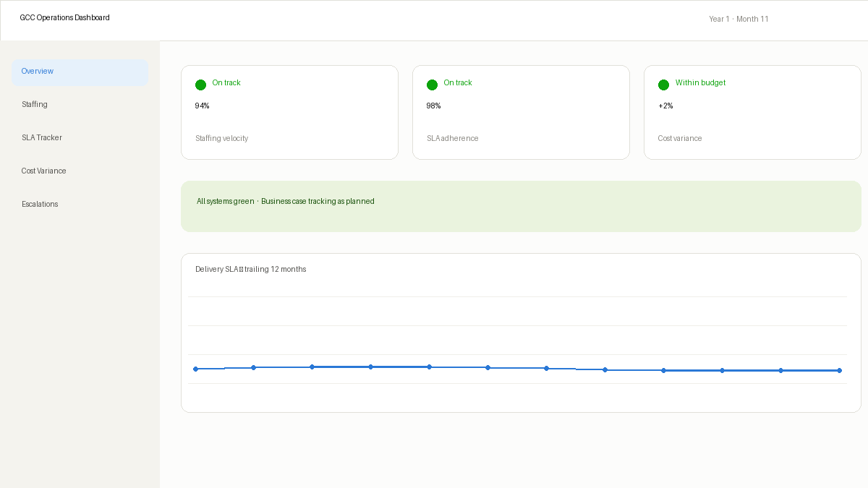Click the green status dot on Cost variance card
Viewport: 868px width, 488px height.
[664, 85]
